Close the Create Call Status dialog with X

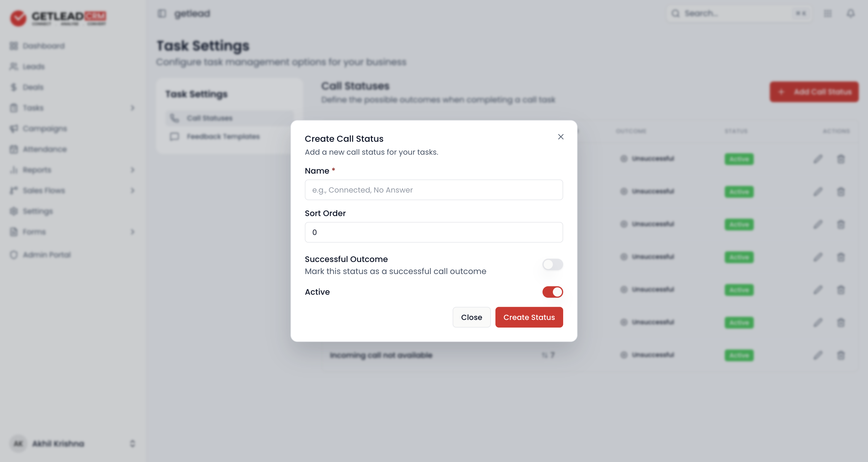pos(561,137)
